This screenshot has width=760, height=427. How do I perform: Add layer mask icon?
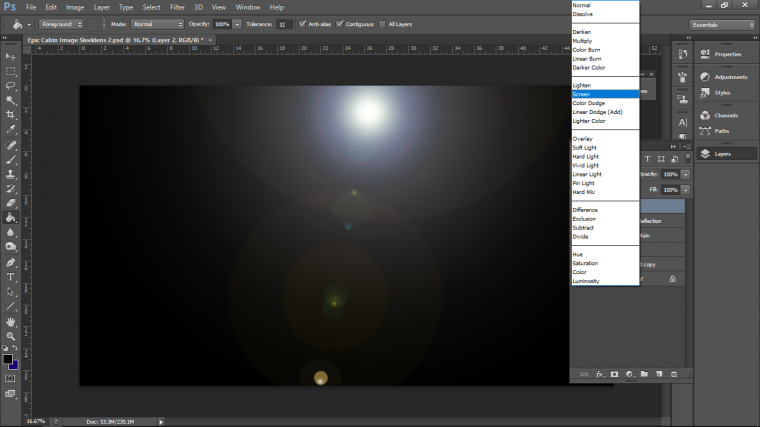point(615,374)
